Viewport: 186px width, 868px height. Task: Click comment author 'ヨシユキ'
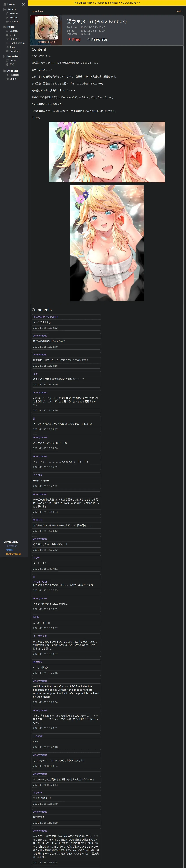38,475
